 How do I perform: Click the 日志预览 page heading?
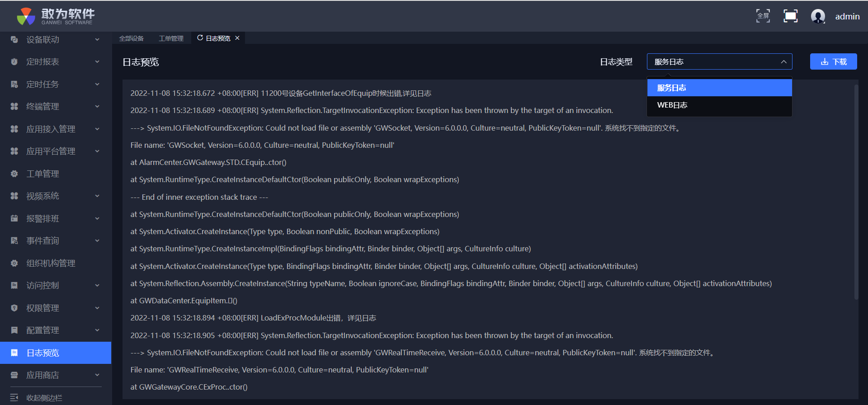(141, 62)
